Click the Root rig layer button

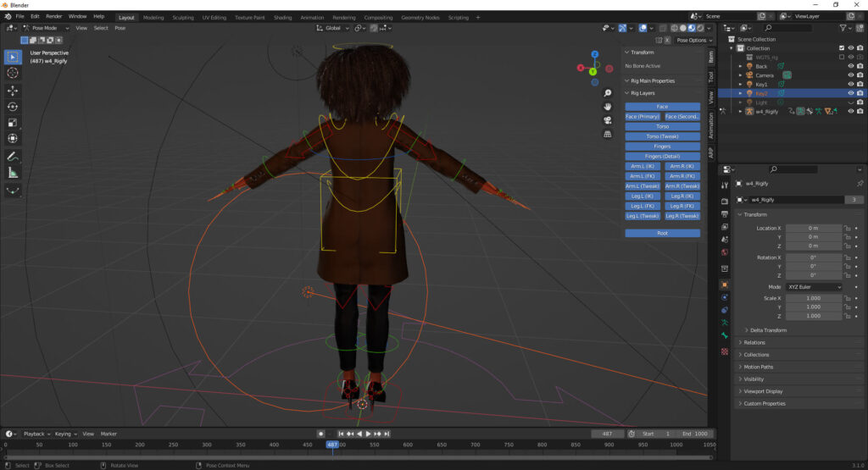tap(662, 233)
